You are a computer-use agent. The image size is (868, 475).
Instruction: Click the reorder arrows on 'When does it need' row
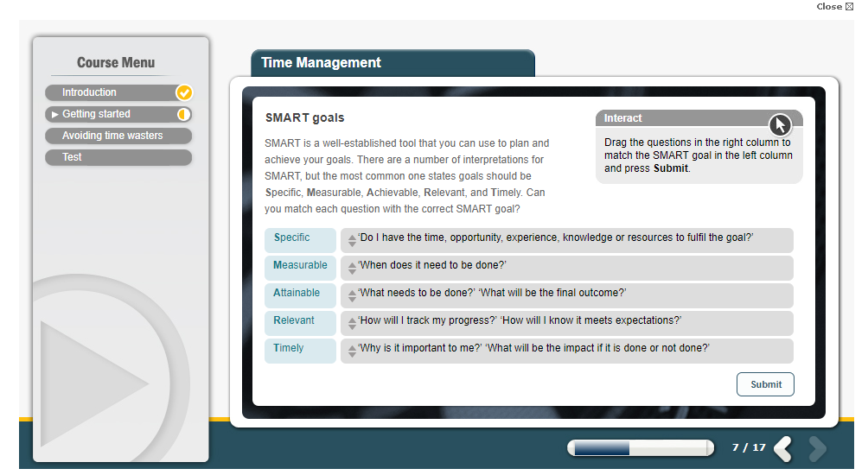pos(352,268)
